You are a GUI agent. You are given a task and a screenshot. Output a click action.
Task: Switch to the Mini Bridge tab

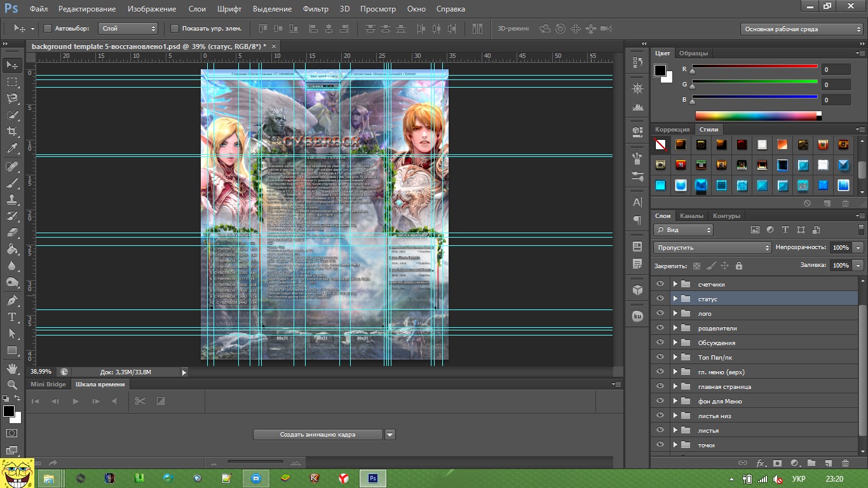click(48, 384)
